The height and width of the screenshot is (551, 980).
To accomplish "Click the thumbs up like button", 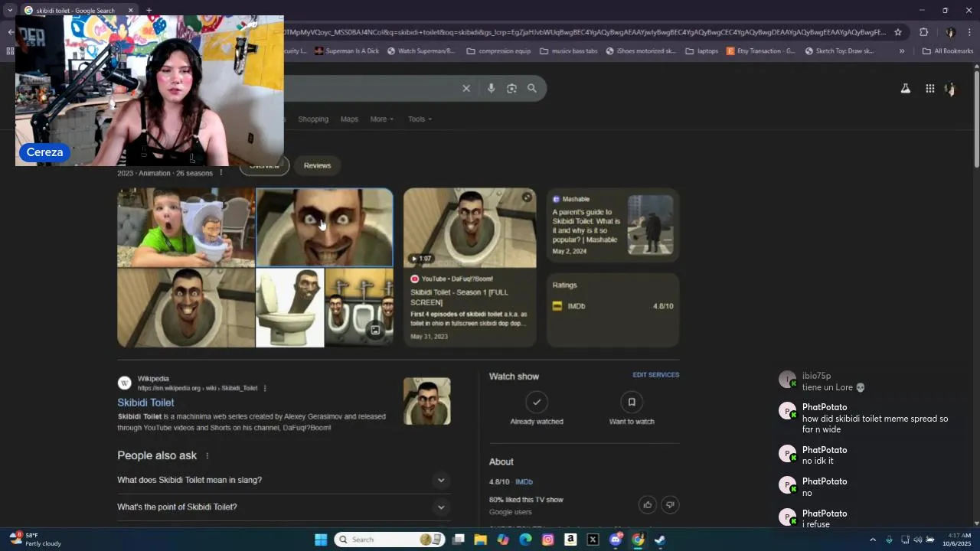I will [x=648, y=504].
